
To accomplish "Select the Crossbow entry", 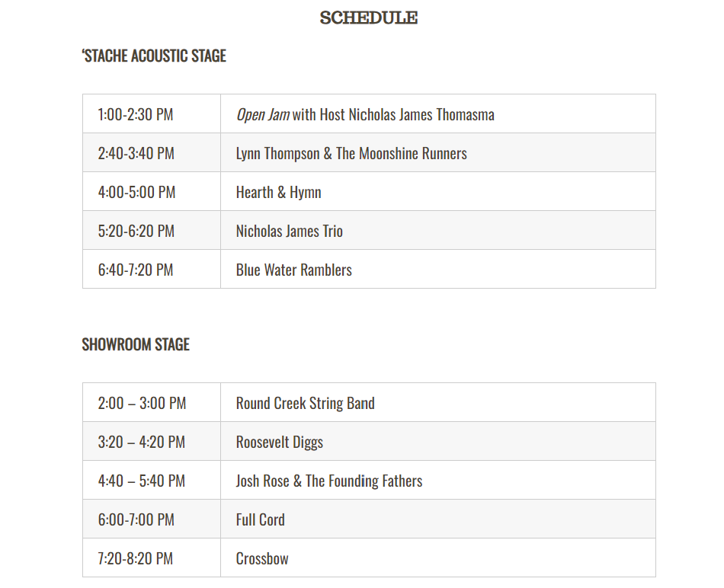I will coord(262,558).
